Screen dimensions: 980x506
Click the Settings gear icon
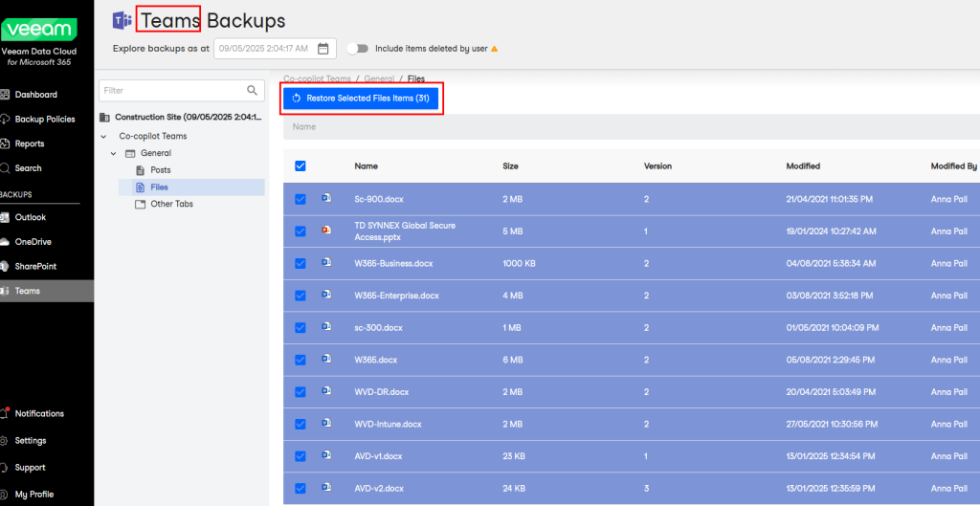[x=5, y=440]
